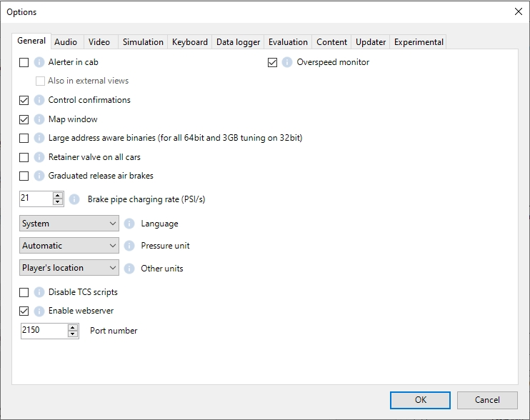Click info icon for Graduated release air brakes

[39, 176]
